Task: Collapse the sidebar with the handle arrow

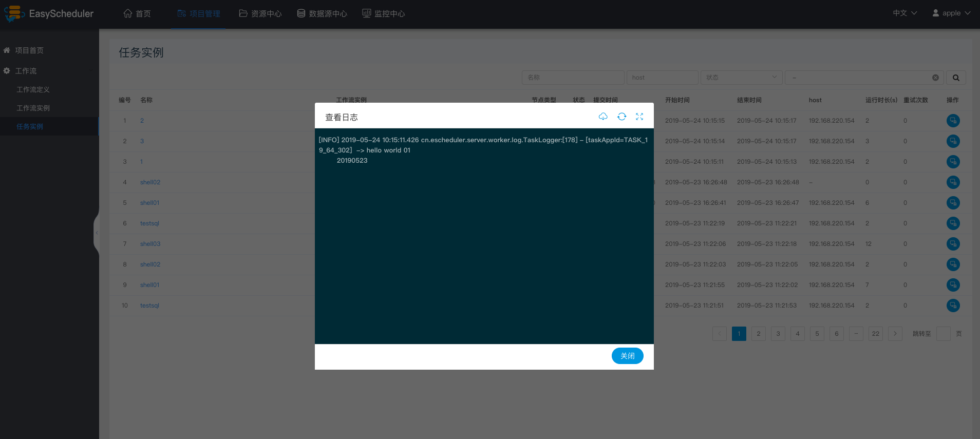Action: tap(97, 233)
